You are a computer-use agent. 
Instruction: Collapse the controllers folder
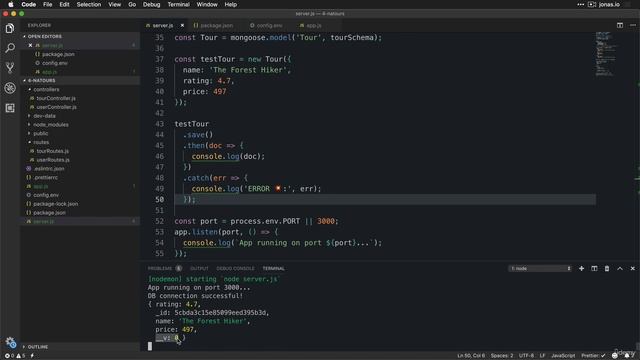click(46, 89)
